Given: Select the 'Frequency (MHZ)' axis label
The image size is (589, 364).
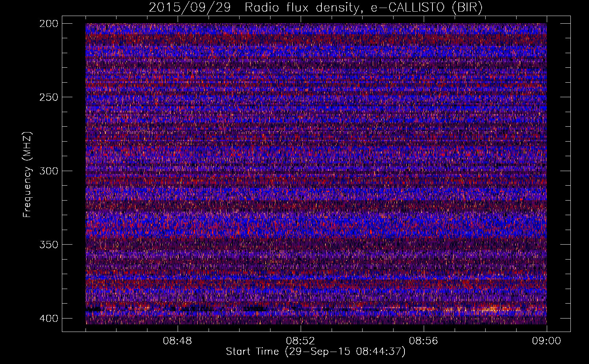Looking at the screenshot, I should pos(27,174).
